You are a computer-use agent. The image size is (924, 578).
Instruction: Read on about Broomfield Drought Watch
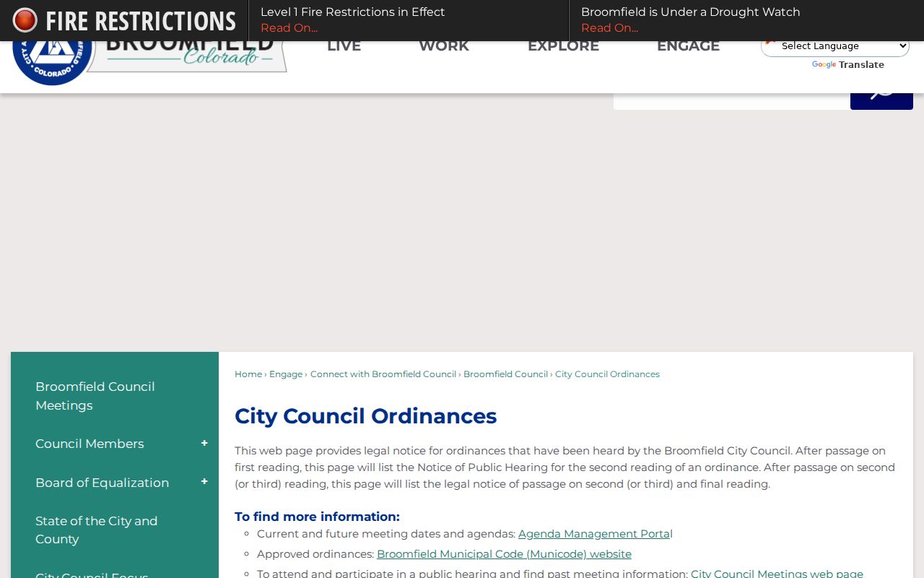coord(609,28)
